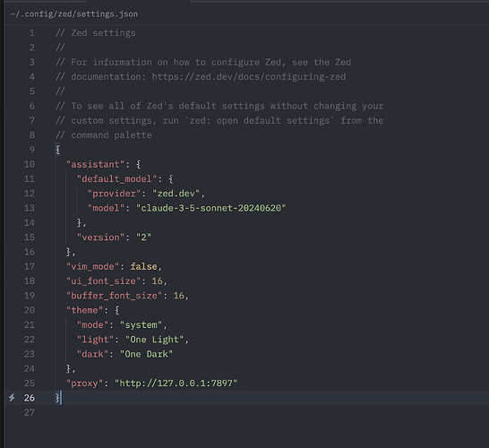The height and width of the screenshot is (448, 489).
Task: Click the comment text "// Zed settings"
Action: (x=96, y=33)
